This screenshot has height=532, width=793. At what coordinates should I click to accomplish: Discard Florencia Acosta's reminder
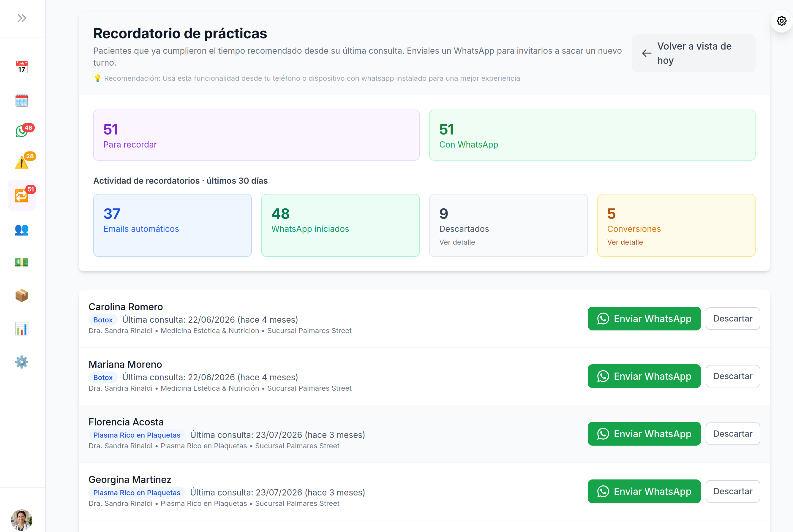(733, 434)
